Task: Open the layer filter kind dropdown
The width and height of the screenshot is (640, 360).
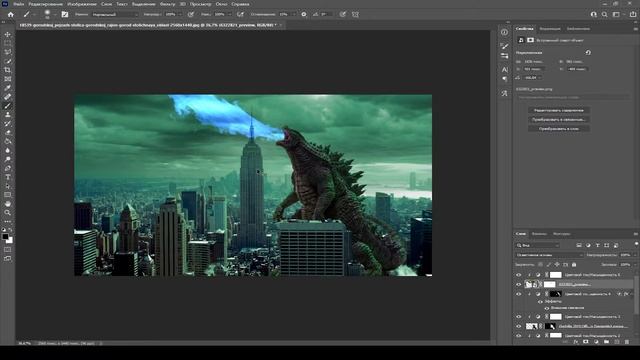Action: (x=538, y=245)
